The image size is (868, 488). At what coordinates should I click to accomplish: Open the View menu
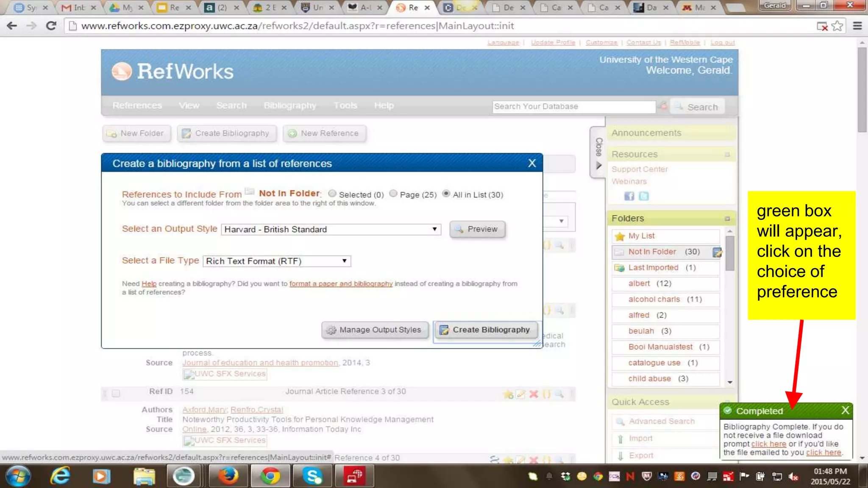(189, 105)
